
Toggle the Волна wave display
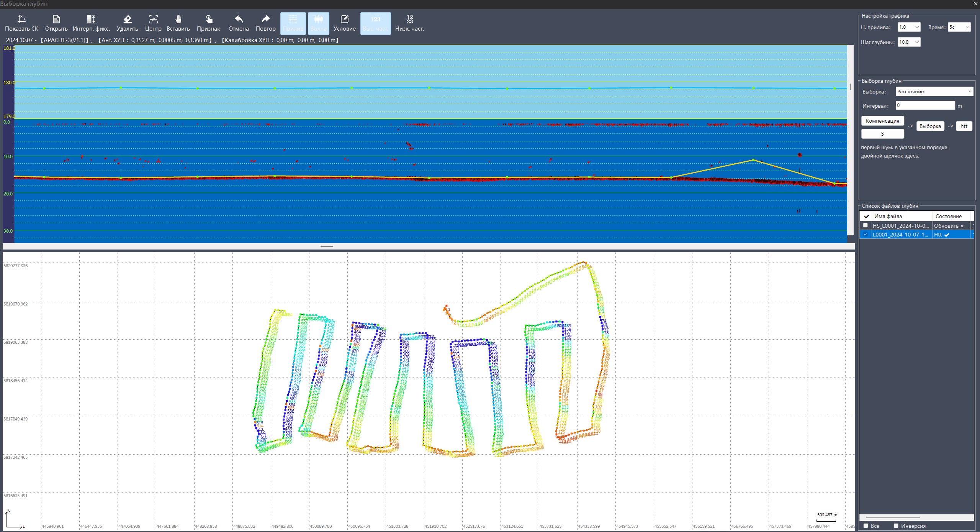pos(318,23)
